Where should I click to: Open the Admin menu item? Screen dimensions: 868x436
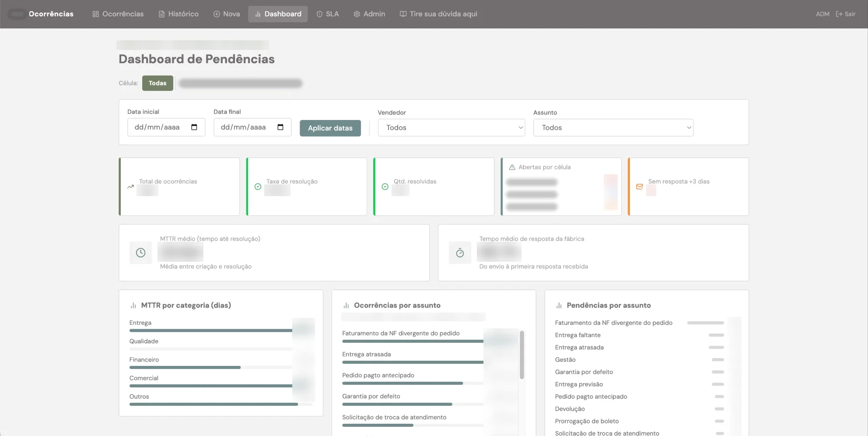point(369,14)
